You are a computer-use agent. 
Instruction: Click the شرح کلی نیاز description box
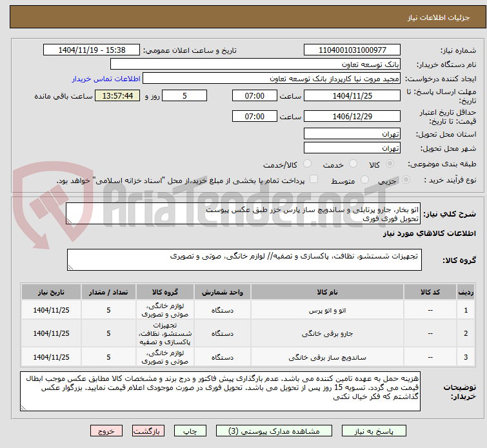point(243,213)
